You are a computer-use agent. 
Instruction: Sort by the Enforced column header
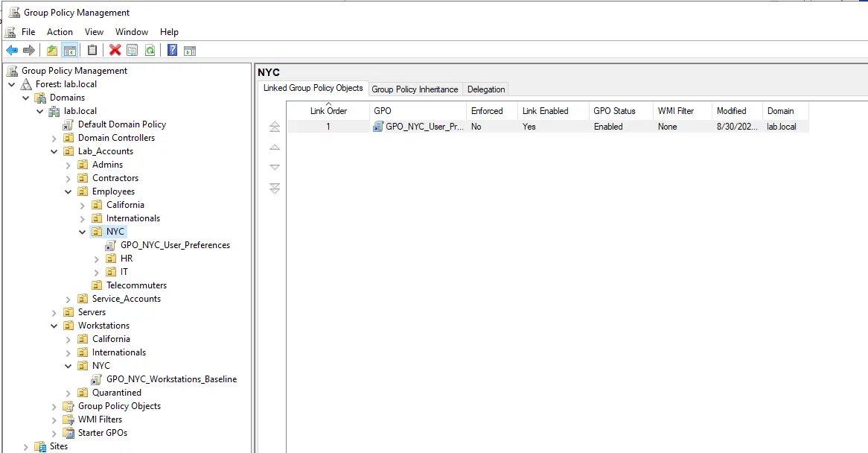[x=492, y=111]
